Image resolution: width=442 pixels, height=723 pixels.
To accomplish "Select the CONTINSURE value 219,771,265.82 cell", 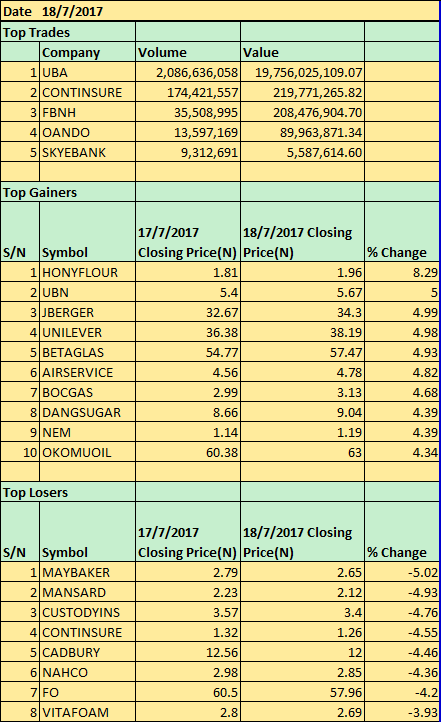I will [302, 92].
